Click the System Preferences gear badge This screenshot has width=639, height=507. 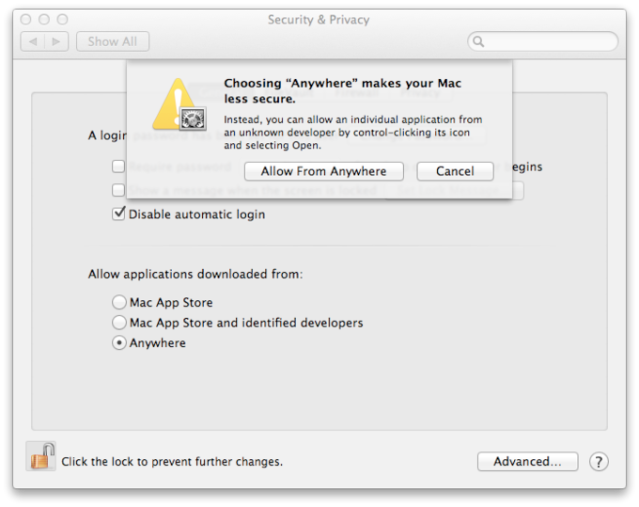(x=193, y=119)
